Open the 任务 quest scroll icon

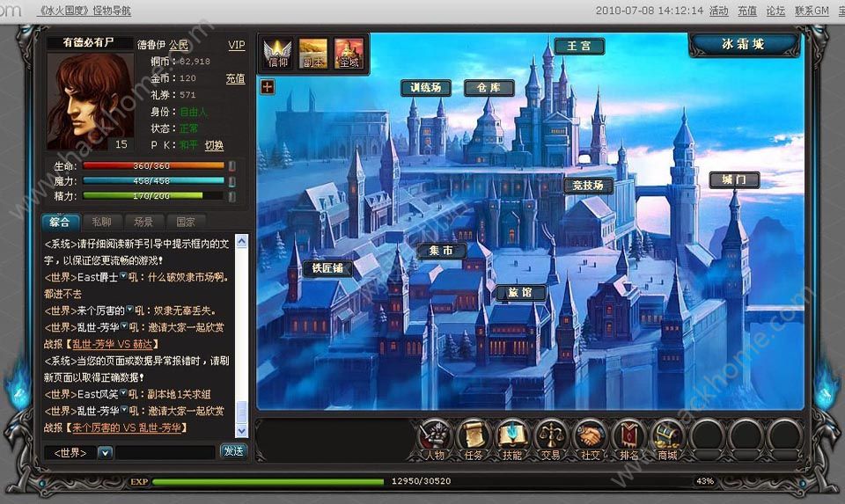click(474, 441)
